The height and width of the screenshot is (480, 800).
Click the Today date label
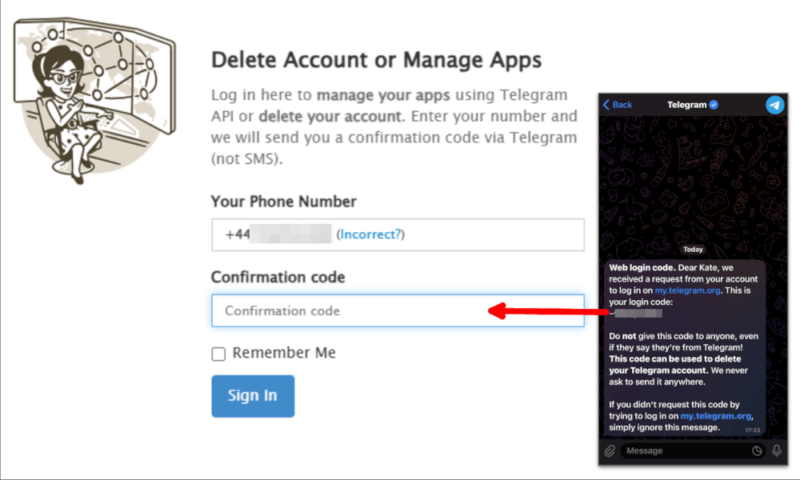click(693, 249)
